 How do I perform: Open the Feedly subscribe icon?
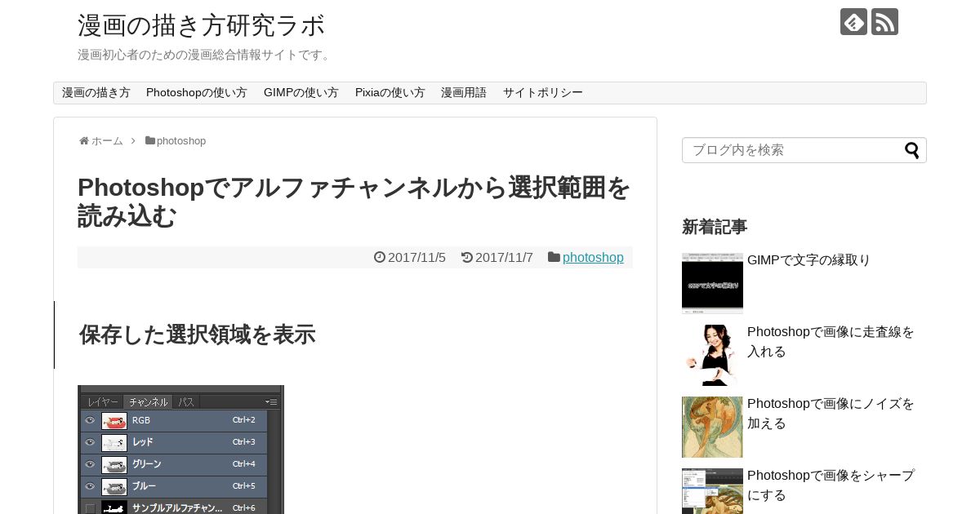tap(853, 21)
